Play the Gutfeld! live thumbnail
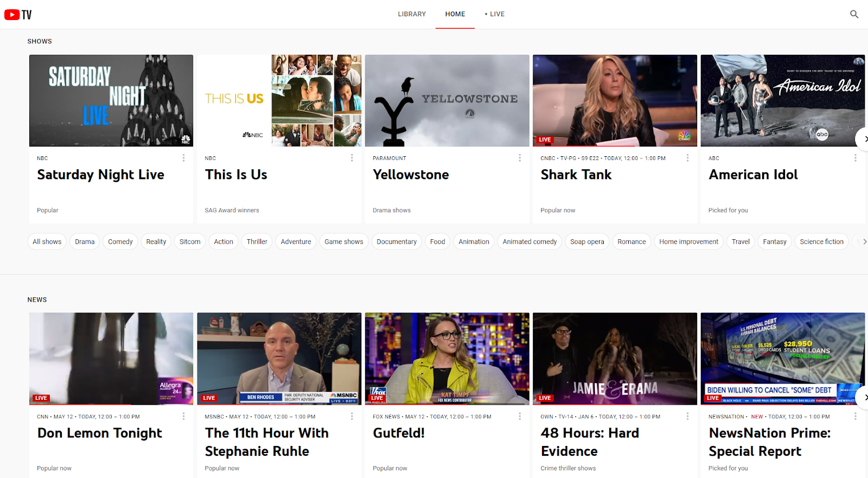This screenshot has height=478, width=868. [x=447, y=359]
